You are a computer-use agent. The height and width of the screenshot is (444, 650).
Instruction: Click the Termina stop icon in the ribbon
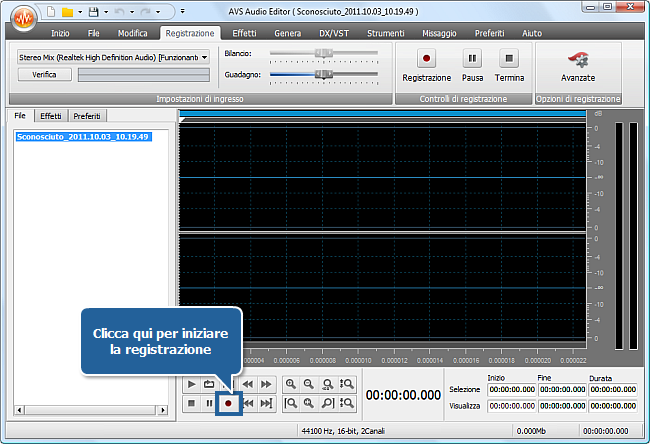[x=509, y=60]
